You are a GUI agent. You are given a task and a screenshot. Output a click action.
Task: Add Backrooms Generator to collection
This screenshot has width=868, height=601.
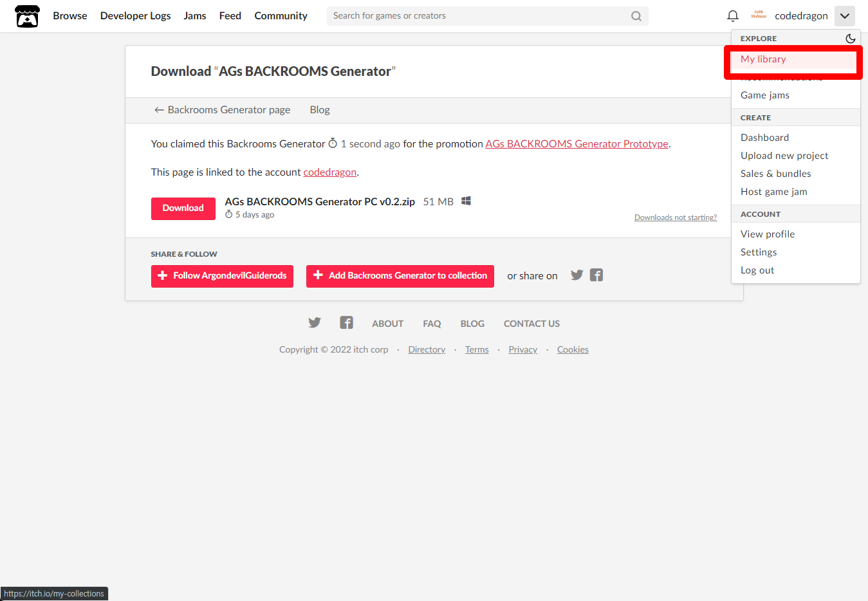[x=400, y=276]
